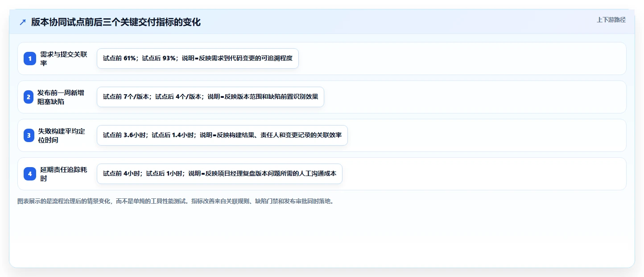
Task: Click the label 需求与提交关联率
Action: (64, 59)
